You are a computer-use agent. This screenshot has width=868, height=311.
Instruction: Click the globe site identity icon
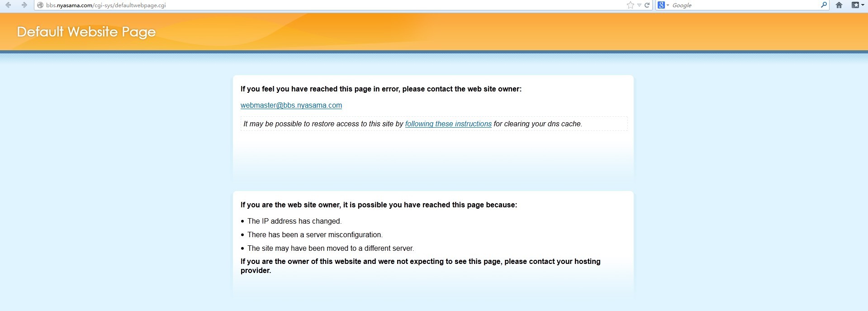(40, 5)
